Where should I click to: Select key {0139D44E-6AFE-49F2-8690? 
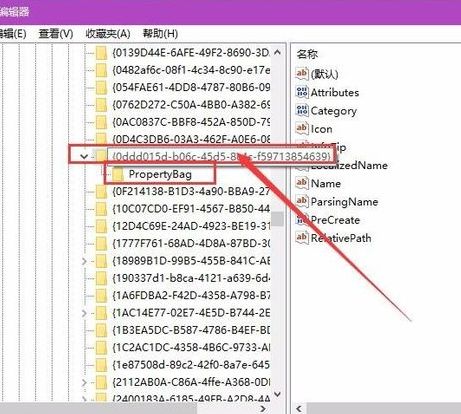point(191,53)
